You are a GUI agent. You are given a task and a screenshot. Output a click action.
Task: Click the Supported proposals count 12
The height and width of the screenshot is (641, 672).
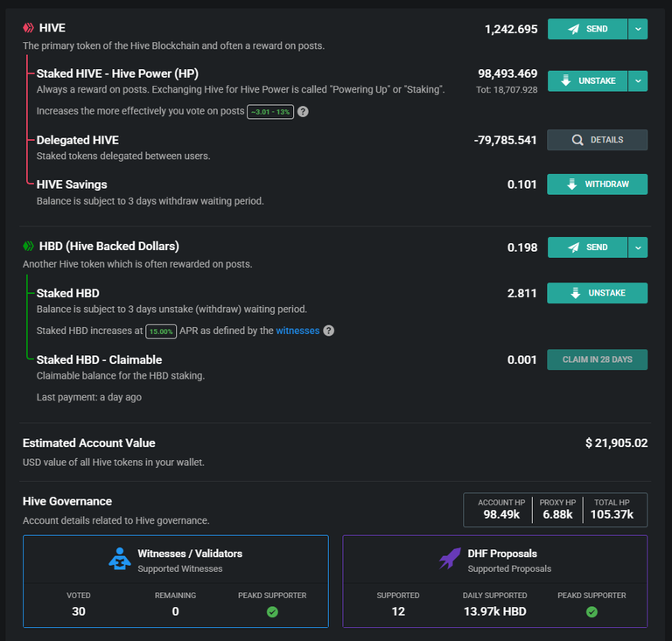point(398,611)
